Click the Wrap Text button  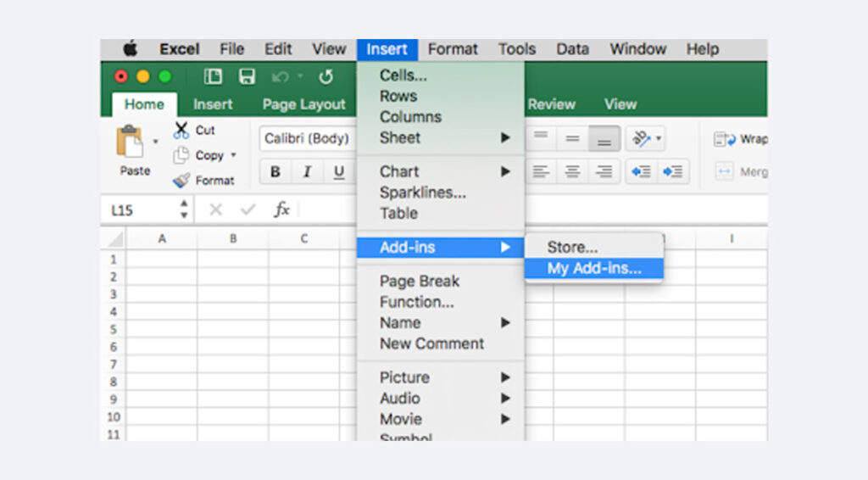click(740, 139)
